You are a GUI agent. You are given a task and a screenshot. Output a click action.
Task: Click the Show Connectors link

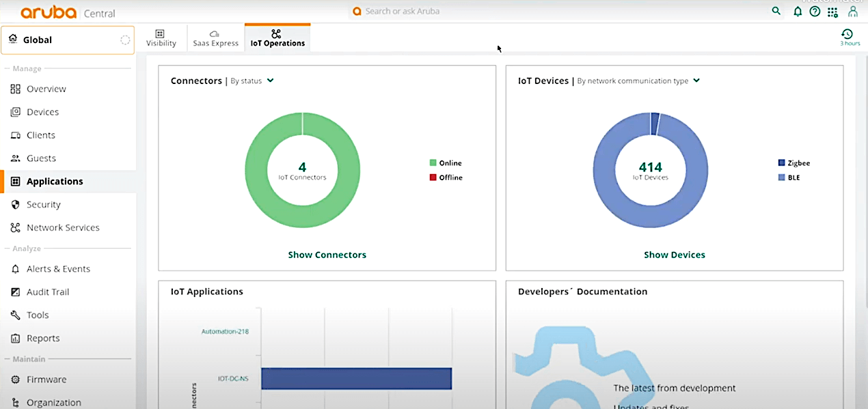coord(327,255)
